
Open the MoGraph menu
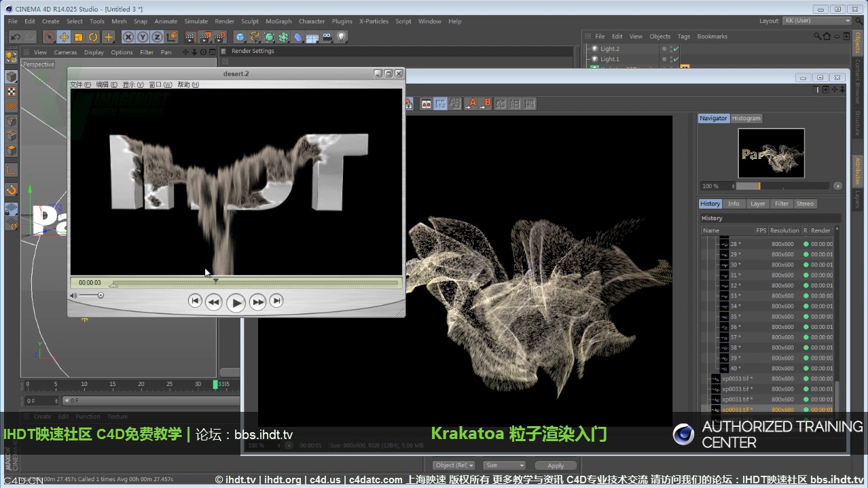point(278,21)
